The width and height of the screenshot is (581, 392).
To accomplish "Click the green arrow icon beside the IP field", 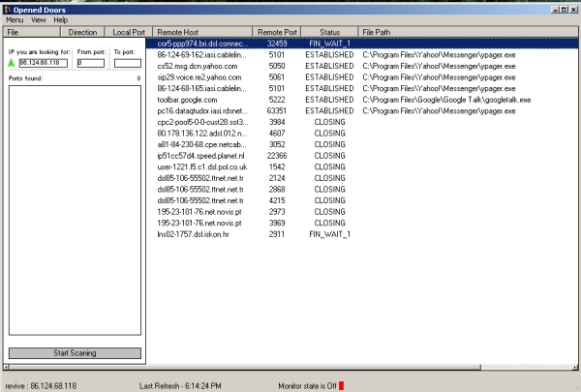I will pos(12,63).
